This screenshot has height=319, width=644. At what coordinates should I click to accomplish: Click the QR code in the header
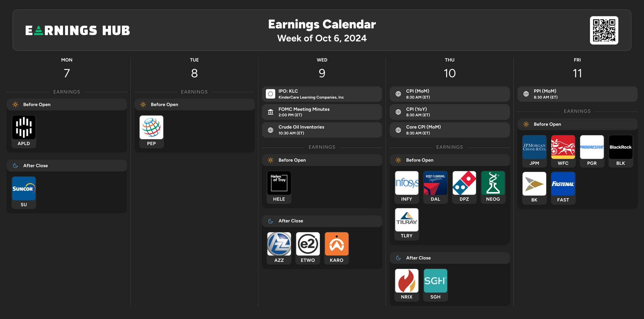604,30
